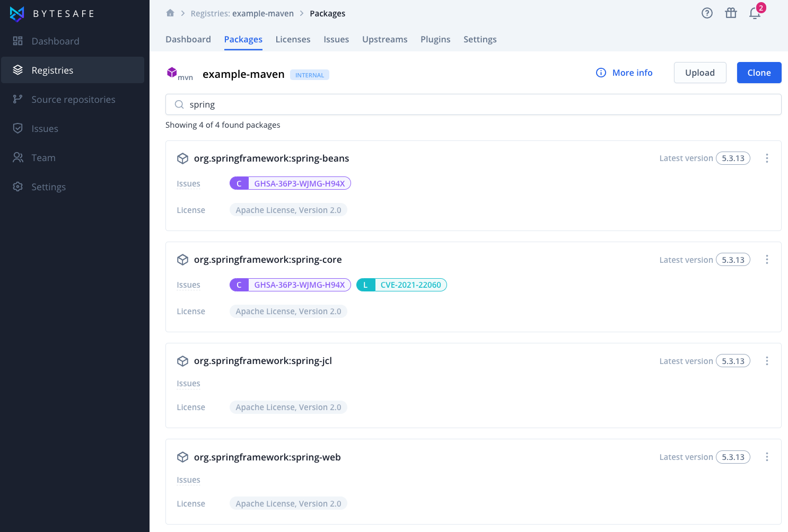Click the spring-core package box icon
This screenshot has width=788, height=532.
(183, 260)
